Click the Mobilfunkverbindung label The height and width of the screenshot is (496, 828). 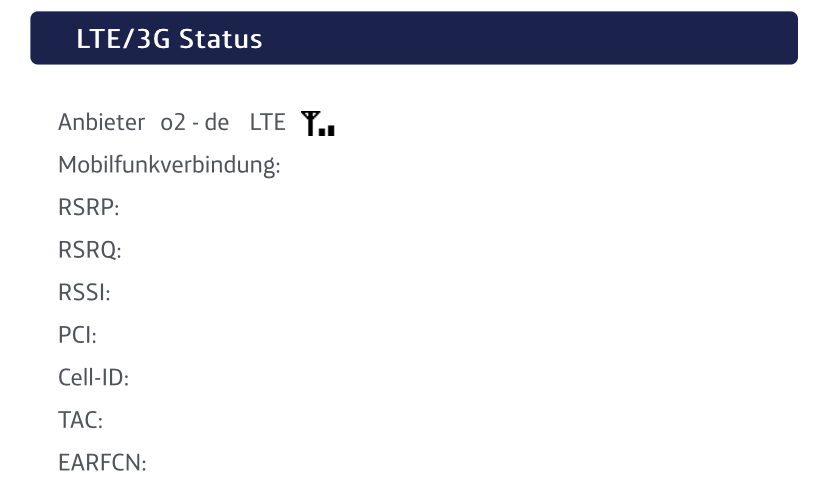(x=169, y=165)
